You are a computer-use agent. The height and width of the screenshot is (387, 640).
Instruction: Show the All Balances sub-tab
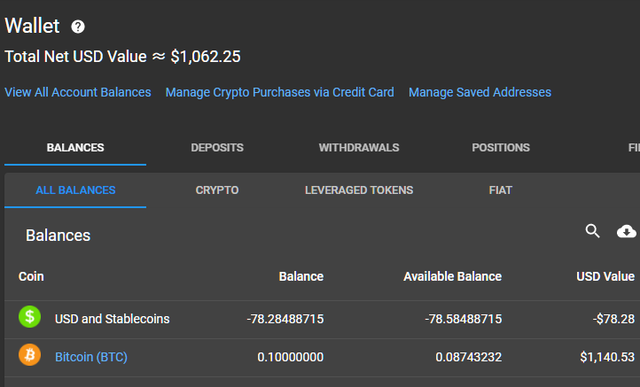point(75,190)
